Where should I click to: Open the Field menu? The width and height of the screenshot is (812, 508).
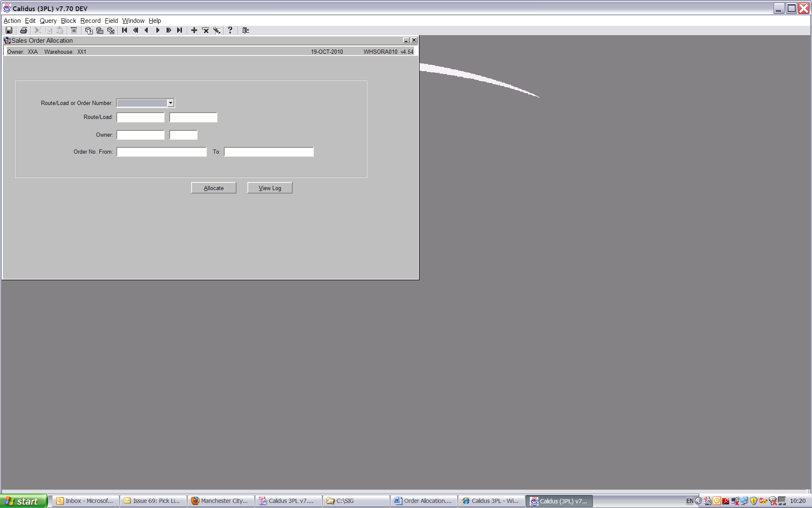tap(111, 21)
